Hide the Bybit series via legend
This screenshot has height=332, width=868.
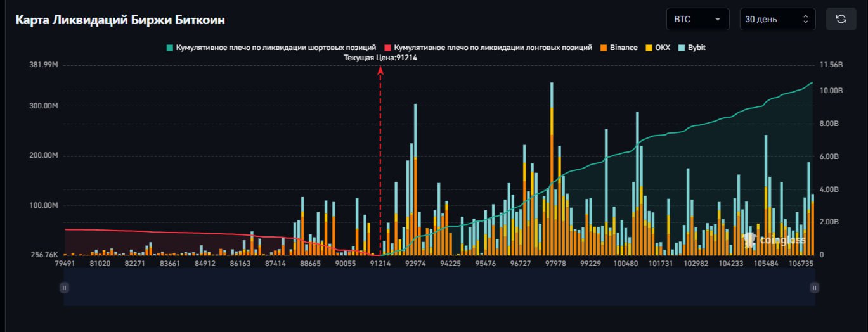[x=691, y=48]
